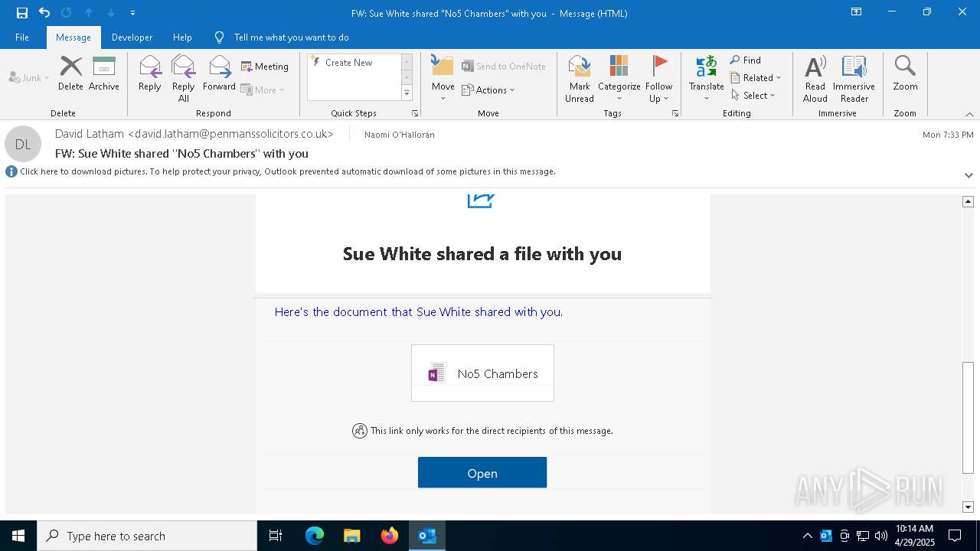
Task: Save the message with the floppy icon
Action: point(22,13)
